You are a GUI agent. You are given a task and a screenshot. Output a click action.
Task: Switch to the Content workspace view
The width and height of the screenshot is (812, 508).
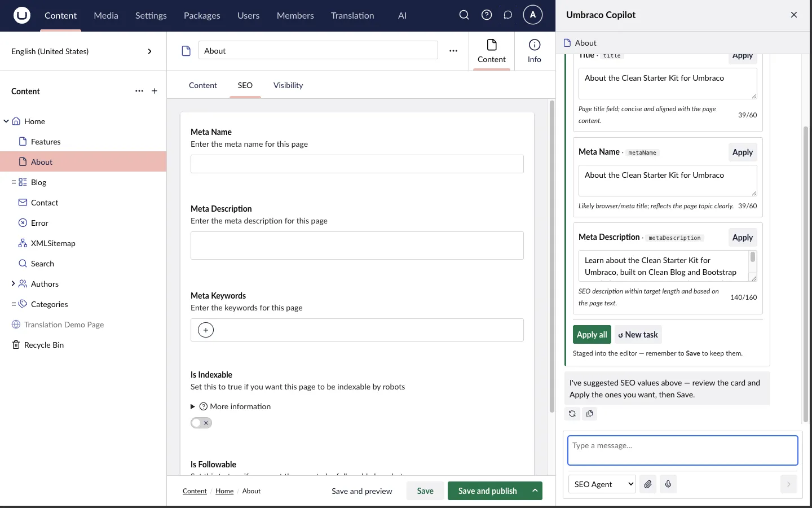pos(492,51)
